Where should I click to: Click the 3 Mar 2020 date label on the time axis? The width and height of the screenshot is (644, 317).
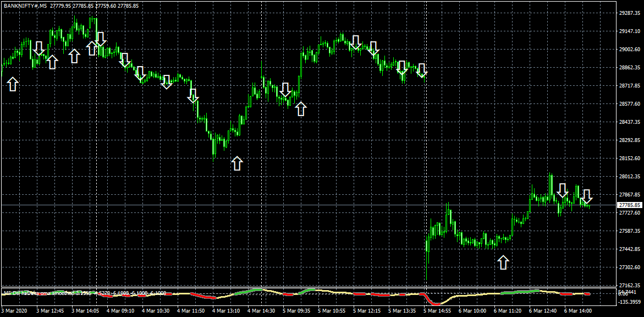tap(14, 310)
